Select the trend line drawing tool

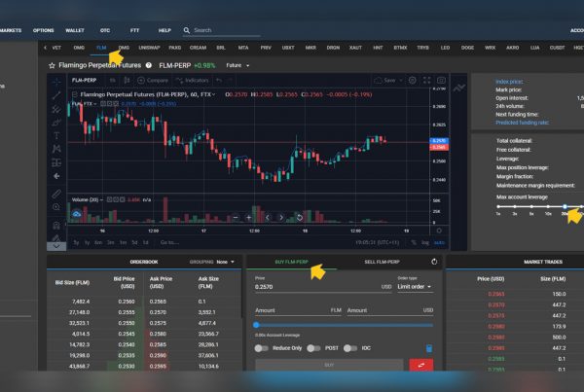pyautogui.click(x=56, y=95)
